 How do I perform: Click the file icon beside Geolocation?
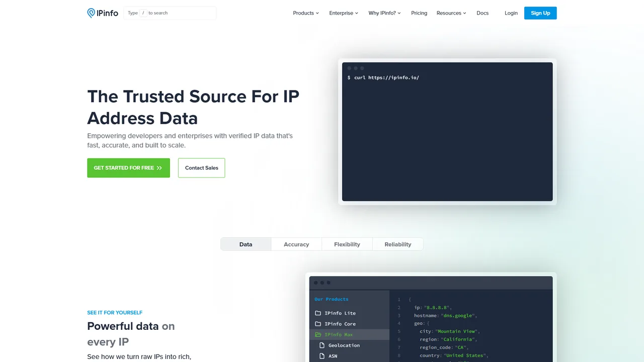tap(322, 345)
